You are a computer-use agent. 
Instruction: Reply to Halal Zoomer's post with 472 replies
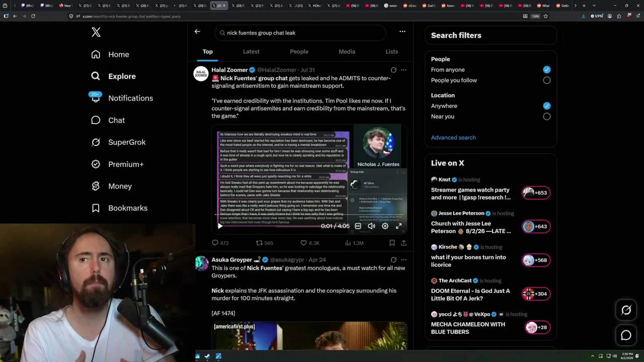220,243
